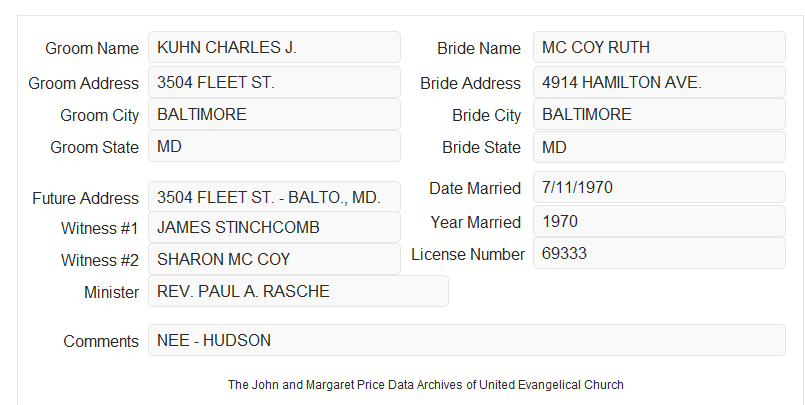Select the Bride Name input field
Image resolution: width=805 pixels, height=405 pixels.
point(659,47)
